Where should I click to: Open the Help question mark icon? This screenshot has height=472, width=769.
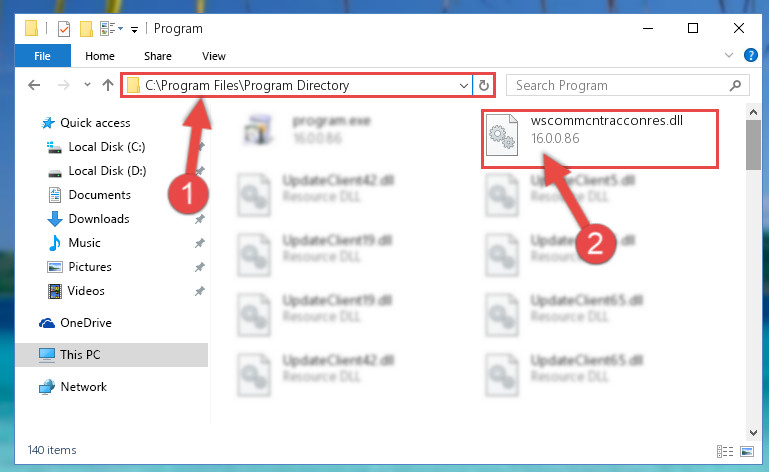[750, 55]
